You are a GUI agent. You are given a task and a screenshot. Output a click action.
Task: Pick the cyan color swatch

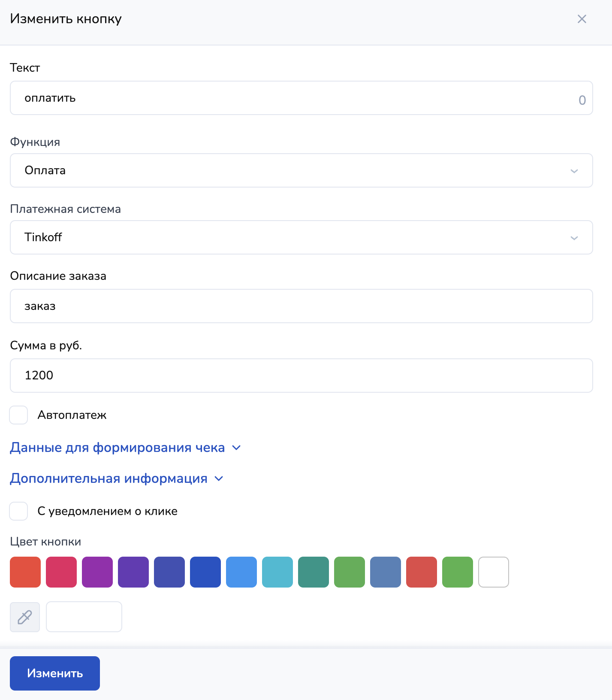coord(277,572)
